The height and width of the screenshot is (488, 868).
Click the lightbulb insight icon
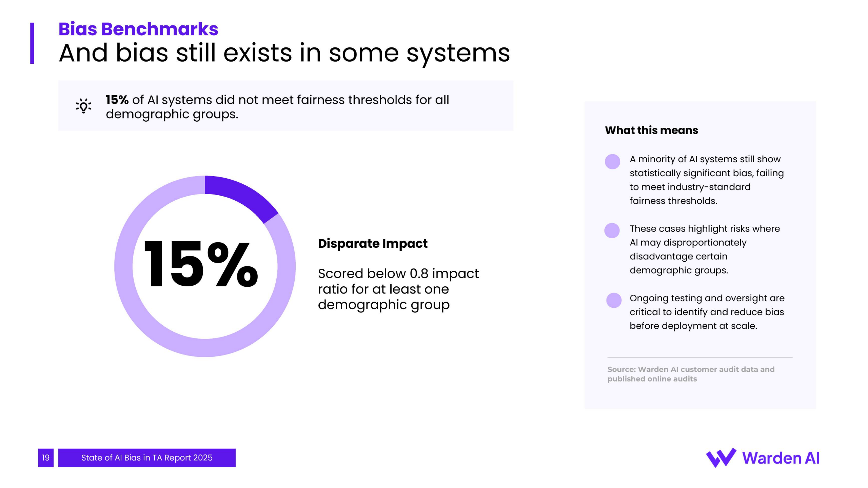83,106
